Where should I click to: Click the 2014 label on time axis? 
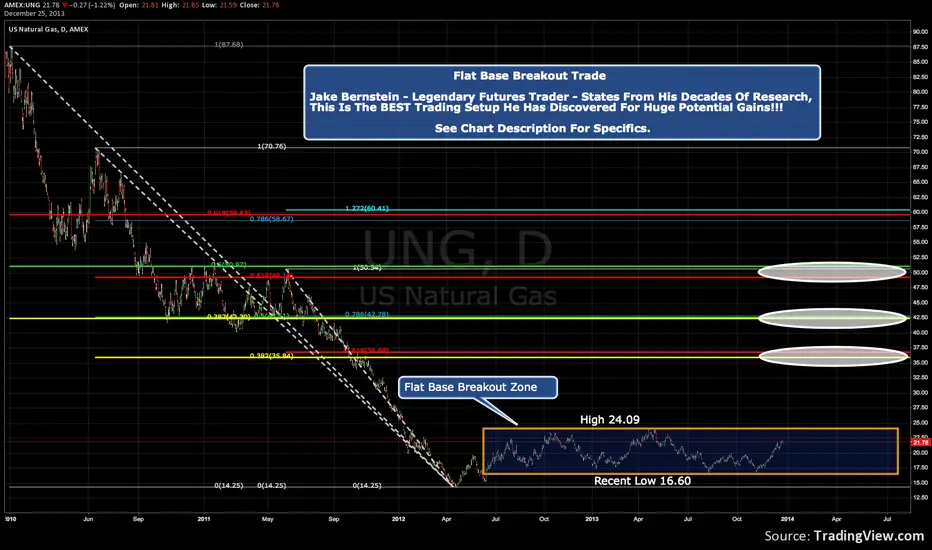pos(787,519)
